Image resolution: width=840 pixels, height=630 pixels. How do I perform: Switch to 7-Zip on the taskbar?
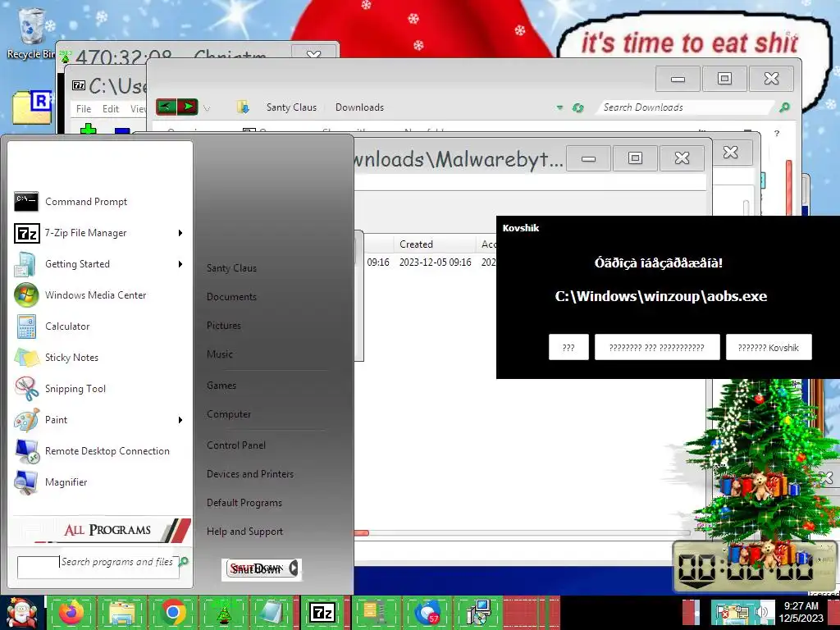tap(322, 612)
